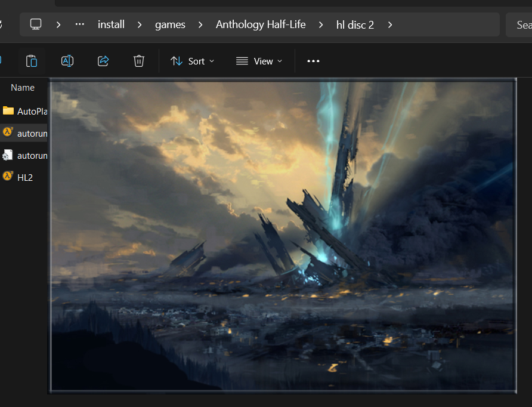This screenshot has width=532, height=407.
Task: Select the AutoPlay folder
Action: (24, 112)
